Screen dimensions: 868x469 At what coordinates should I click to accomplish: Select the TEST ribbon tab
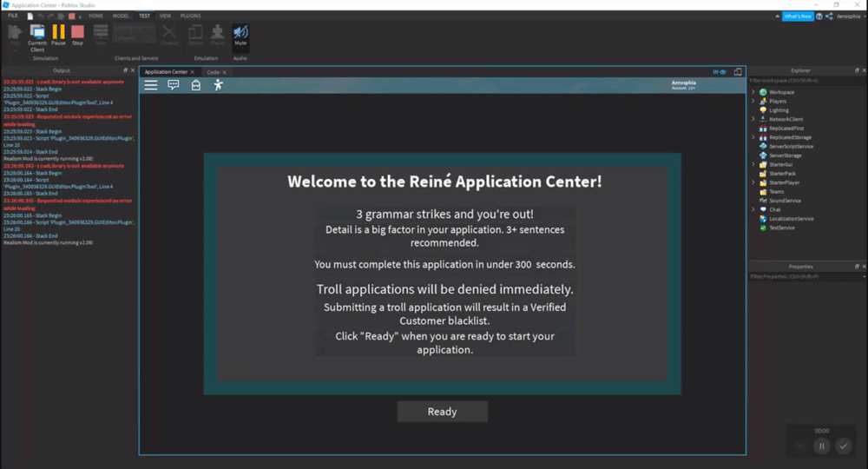pyautogui.click(x=144, y=16)
